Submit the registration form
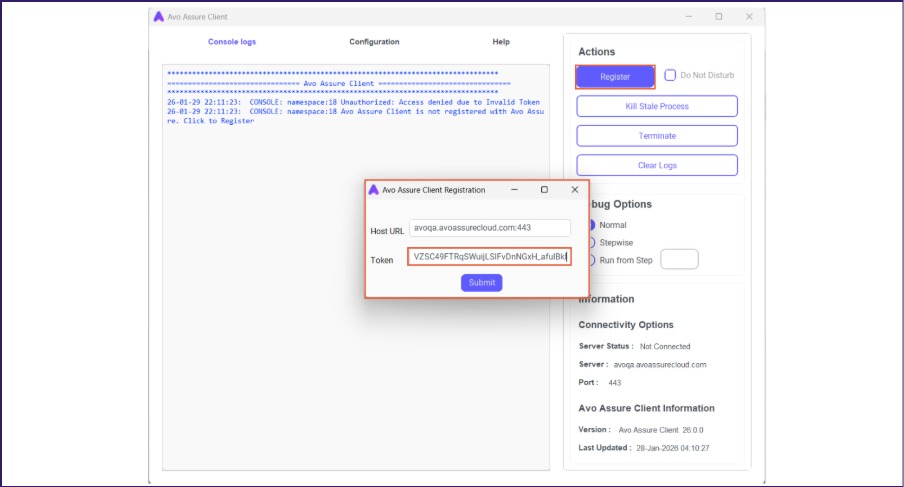Screen dimensions: 904x487 tap(481, 283)
